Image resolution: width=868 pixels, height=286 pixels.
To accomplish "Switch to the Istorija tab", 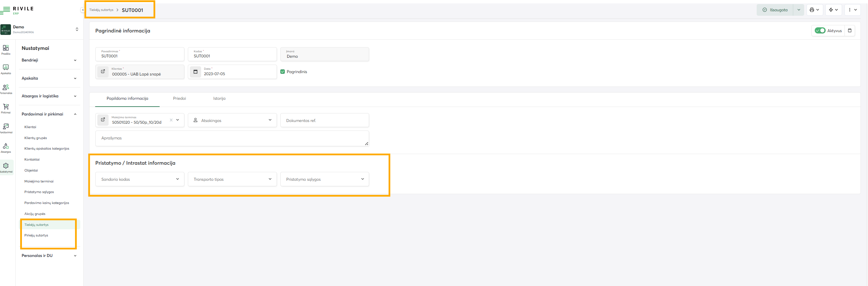I will click(219, 98).
